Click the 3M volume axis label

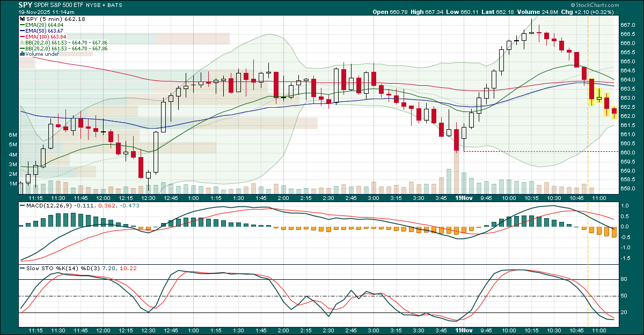coord(13,164)
